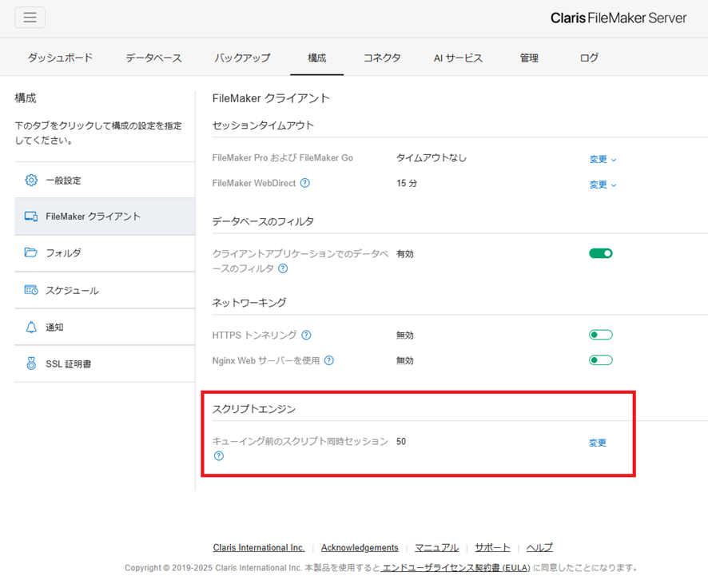The width and height of the screenshot is (708, 588).
Task: Open help for FileMaker WebDirect
Action: tap(305, 183)
